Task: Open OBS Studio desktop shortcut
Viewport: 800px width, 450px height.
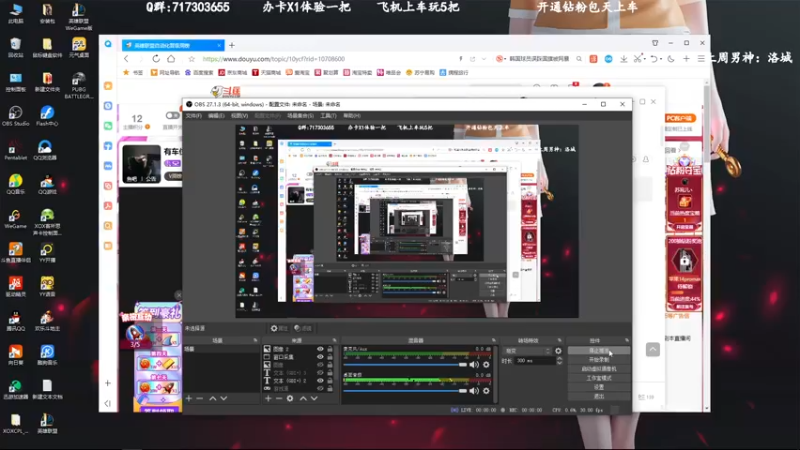Action: (x=15, y=116)
